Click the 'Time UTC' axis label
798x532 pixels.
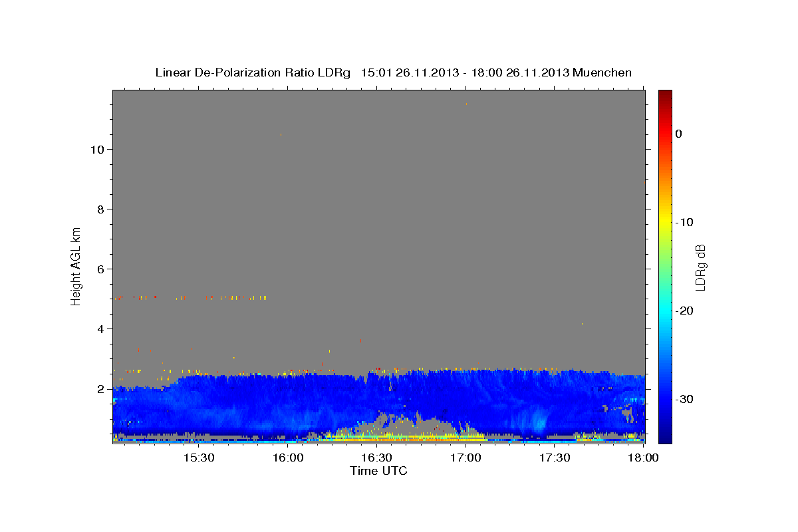(378, 471)
